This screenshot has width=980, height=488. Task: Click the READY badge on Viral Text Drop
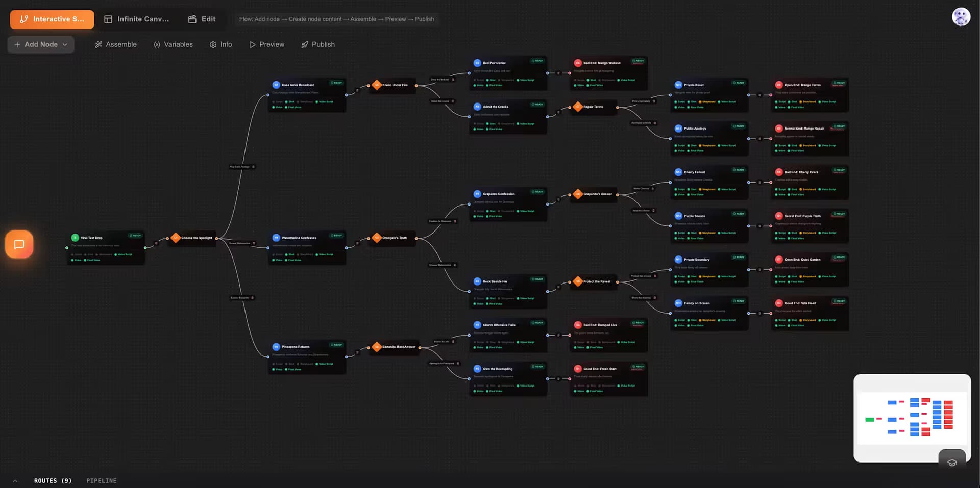[x=135, y=236]
